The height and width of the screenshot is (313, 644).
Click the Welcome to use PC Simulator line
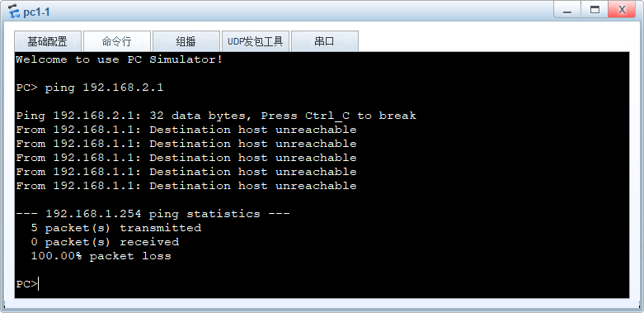[x=119, y=59]
